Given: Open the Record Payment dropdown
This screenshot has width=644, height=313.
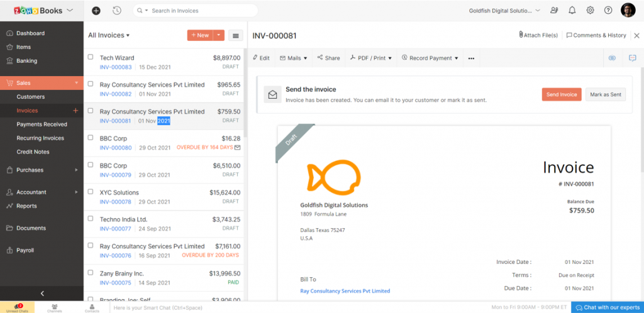Looking at the screenshot, I should 430,58.
